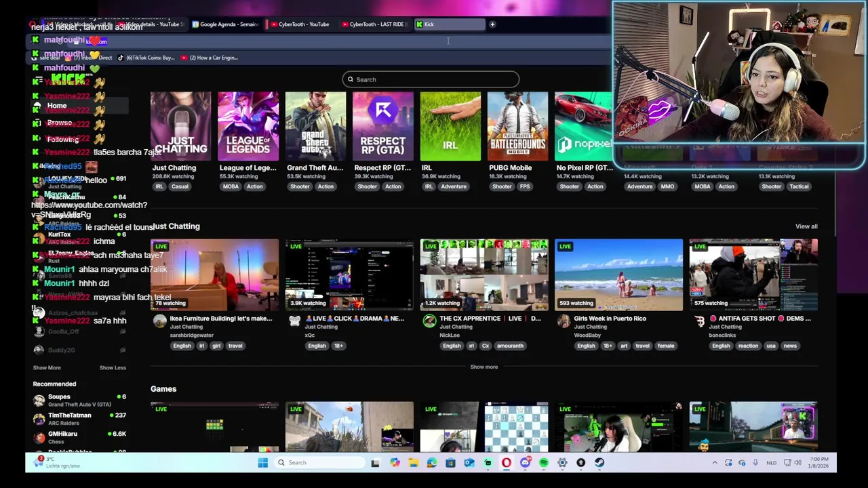Open the TikTok Coins bookmark
This screenshot has height=488, width=868.
point(145,58)
